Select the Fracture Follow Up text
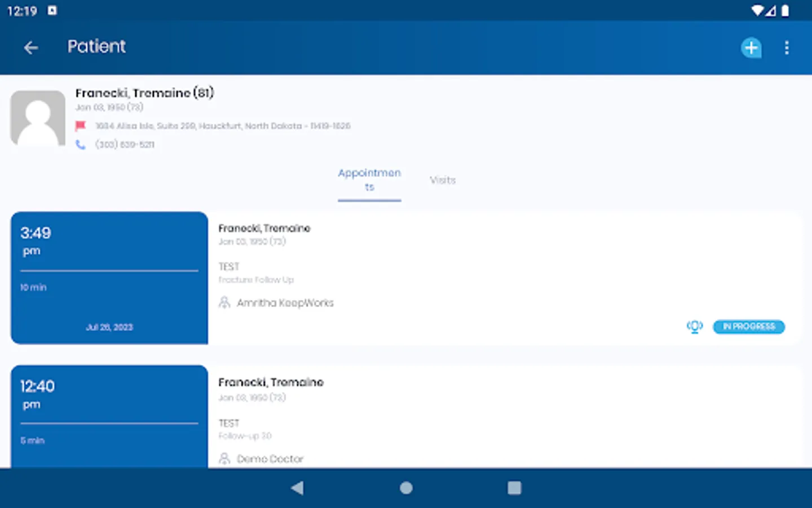812x508 pixels. [x=256, y=280]
